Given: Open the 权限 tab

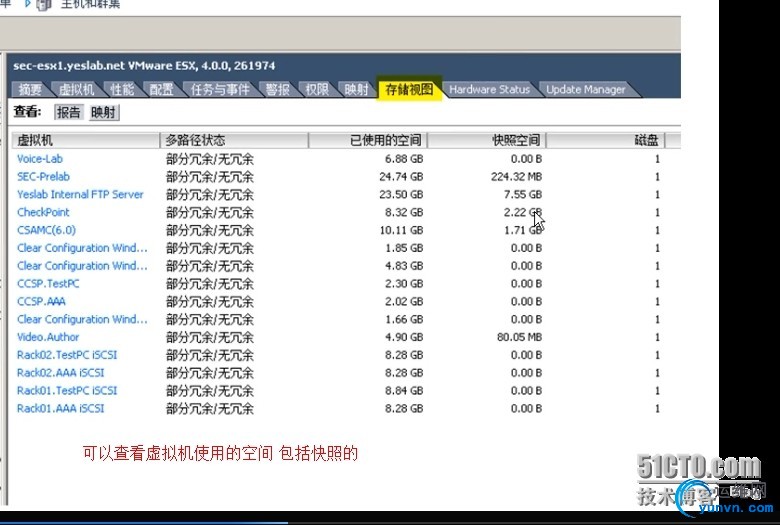Looking at the screenshot, I should click(x=317, y=90).
